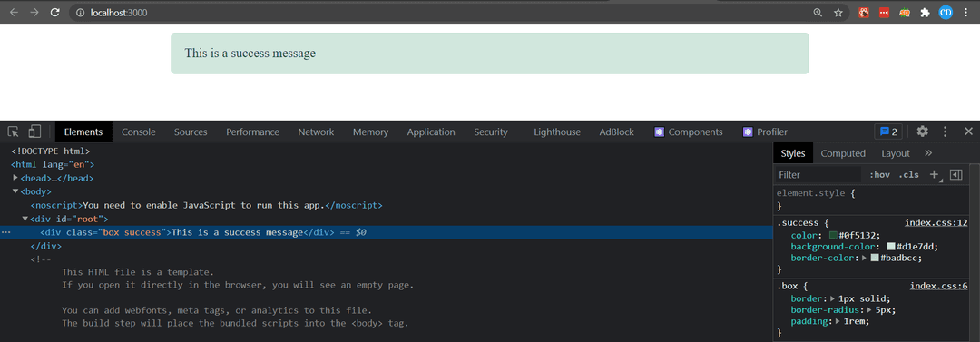This screenshot has height=342, width=980.
Task: Select the Styles sidebar tab
Action: coord(793,153)
